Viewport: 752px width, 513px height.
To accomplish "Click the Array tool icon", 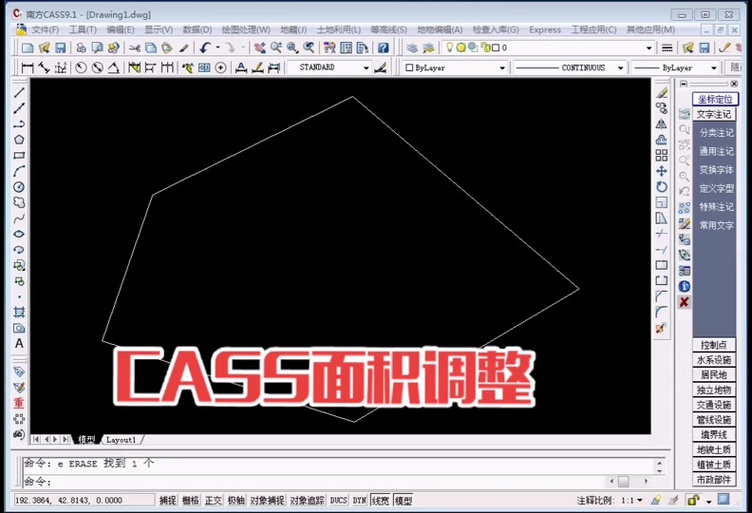I will [661, 155].
